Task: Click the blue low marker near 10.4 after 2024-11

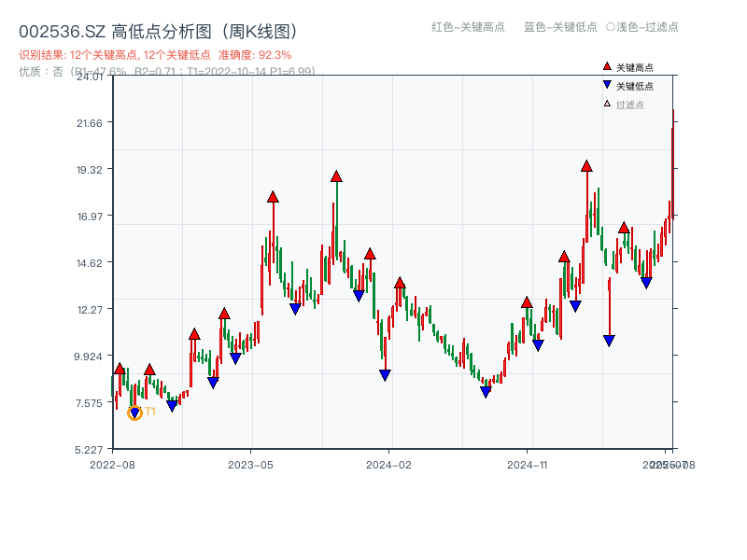Action: tap(538, 345)
